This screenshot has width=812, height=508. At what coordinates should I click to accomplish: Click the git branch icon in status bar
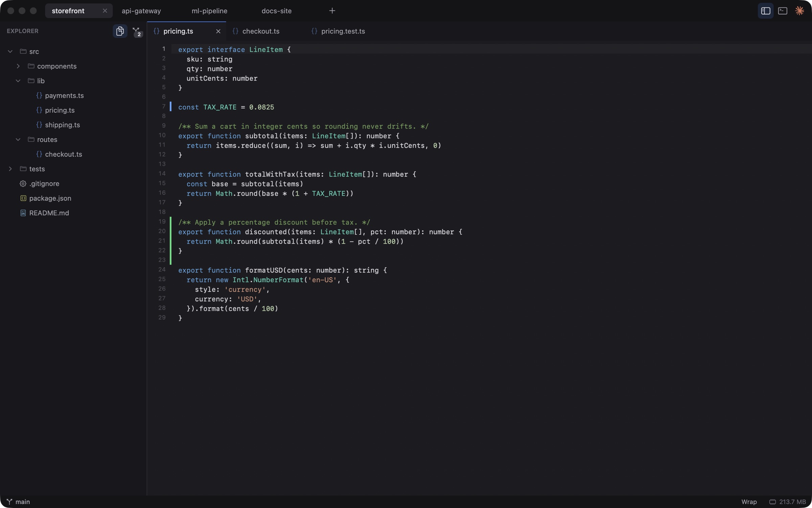(x=9, y=502)
